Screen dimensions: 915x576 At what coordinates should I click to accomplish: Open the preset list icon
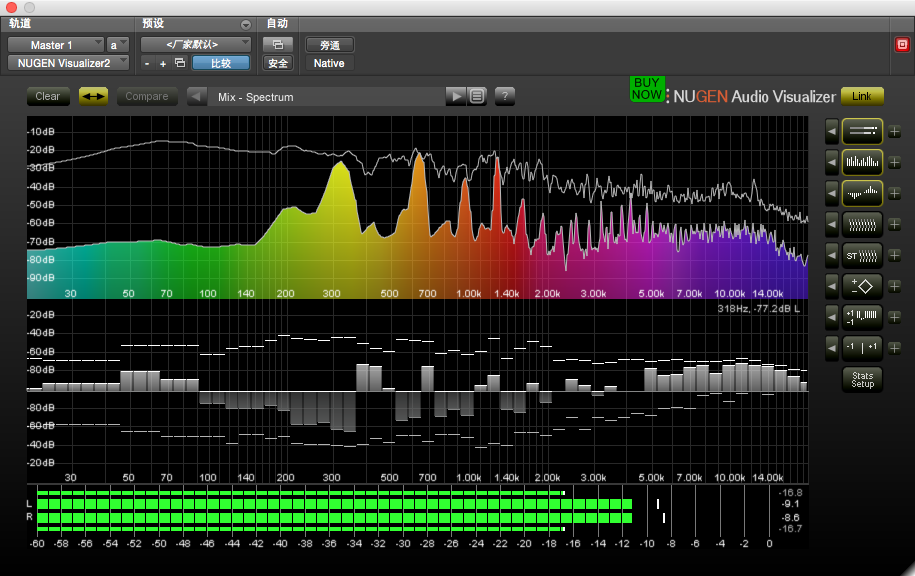(478, 97)
